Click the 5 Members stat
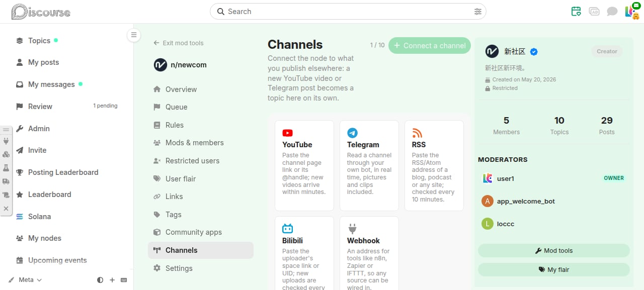Screen dimensions: 644x290 [x=506, y=126]
